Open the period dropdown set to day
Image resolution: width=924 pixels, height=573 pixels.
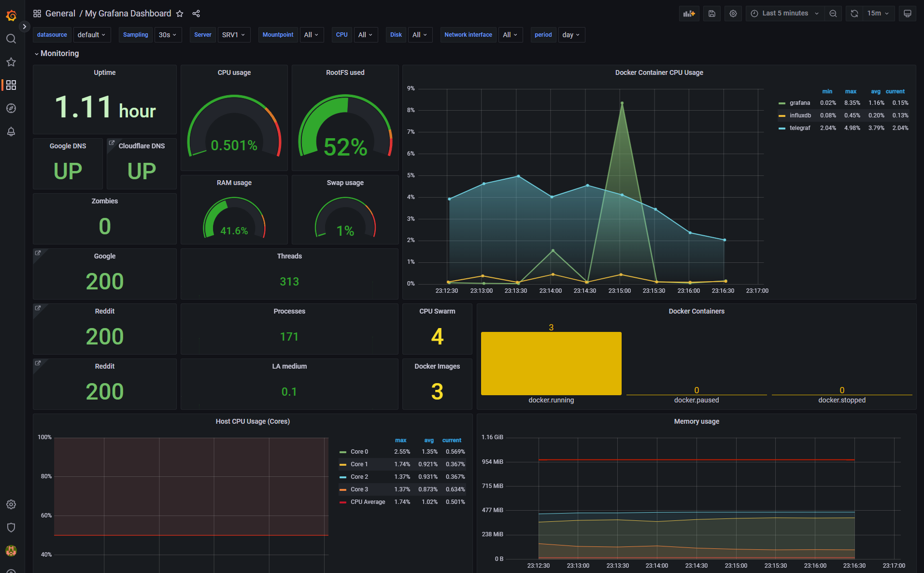[x=571, y=34]
